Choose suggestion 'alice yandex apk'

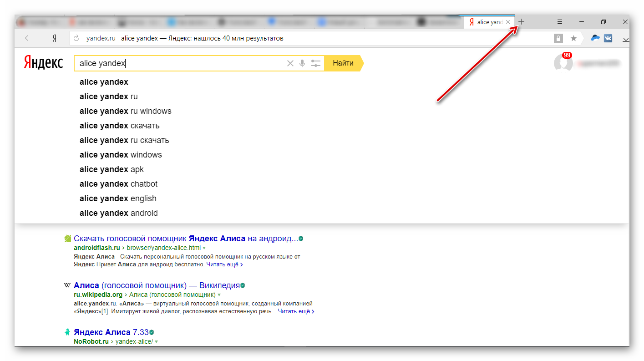pos(112,169)
